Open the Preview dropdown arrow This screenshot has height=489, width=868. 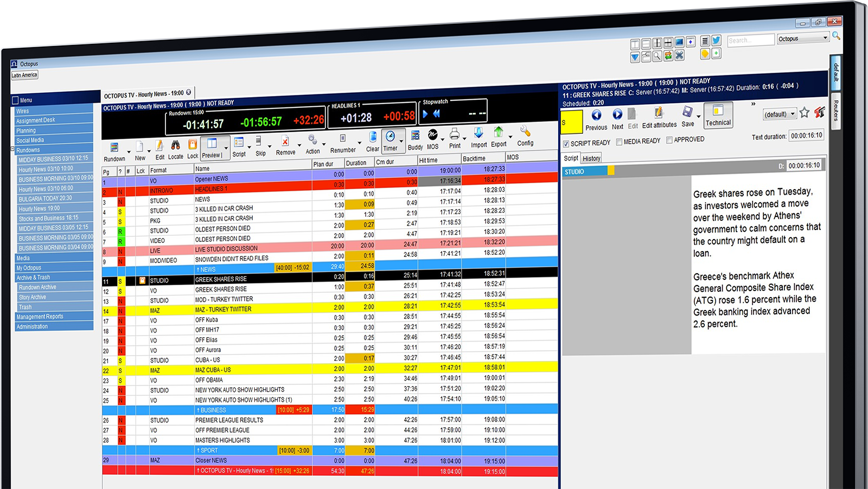(226, 148)
